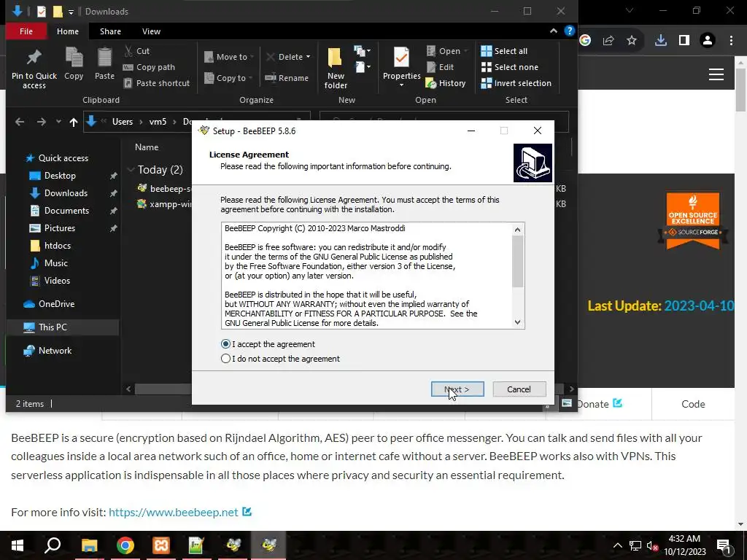Click Edit in Open group
The width and height of the screenshot is (747, 560).
tap(440, 67)
